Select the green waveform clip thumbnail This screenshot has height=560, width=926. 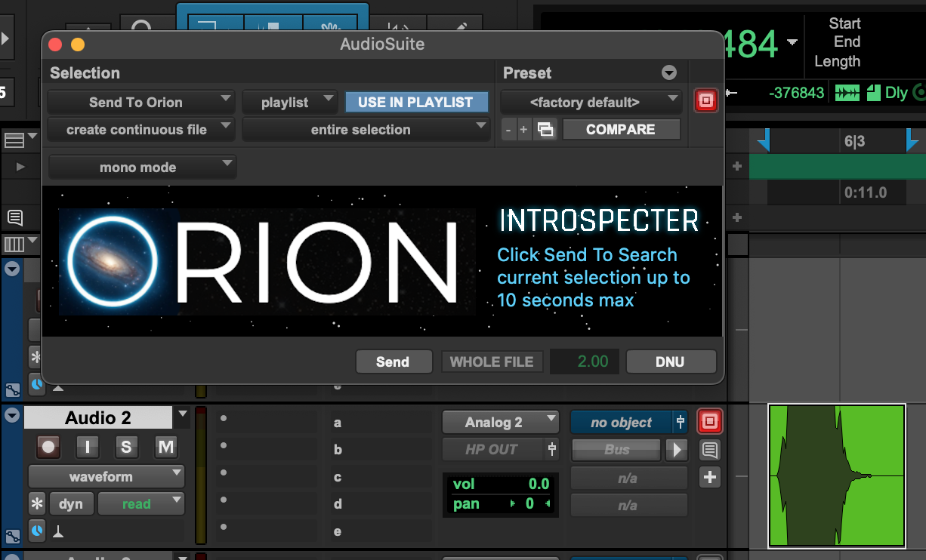coord(836,475)
